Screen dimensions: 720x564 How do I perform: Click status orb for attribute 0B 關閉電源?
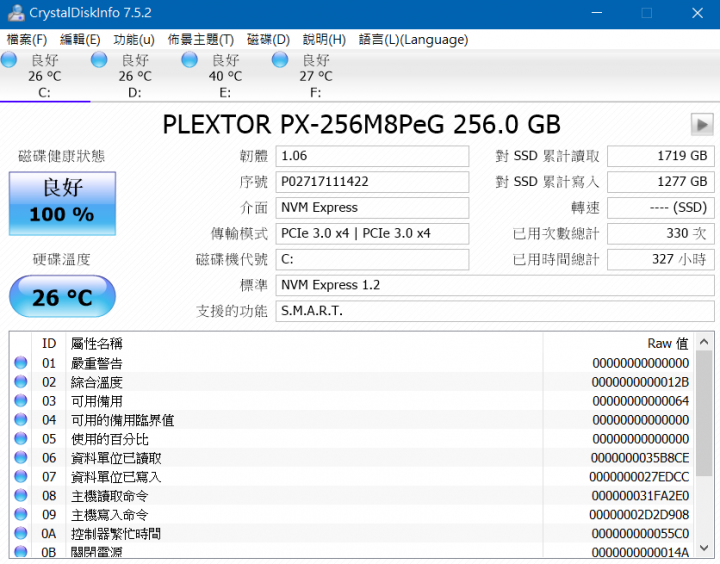click(x=21, y=551)
